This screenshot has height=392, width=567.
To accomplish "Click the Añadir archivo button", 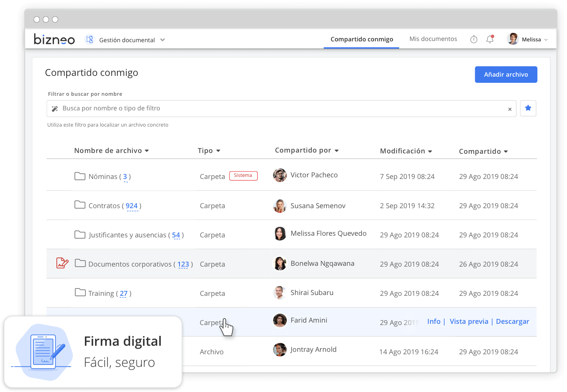I will (x=506, y=74).
